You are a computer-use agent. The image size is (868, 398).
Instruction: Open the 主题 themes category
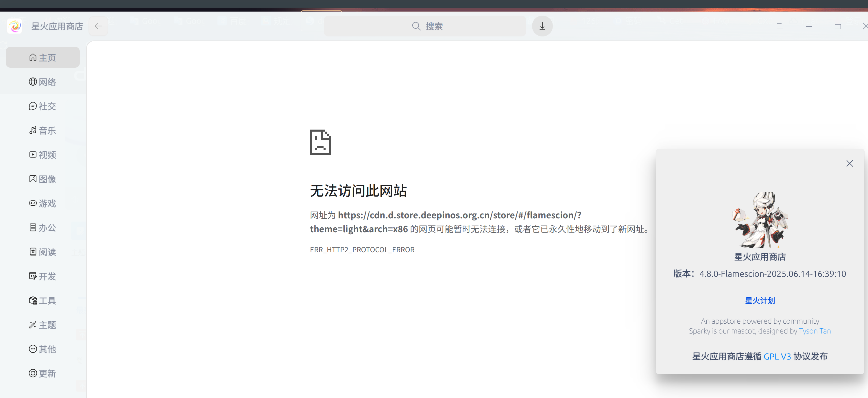click(43, 325)
